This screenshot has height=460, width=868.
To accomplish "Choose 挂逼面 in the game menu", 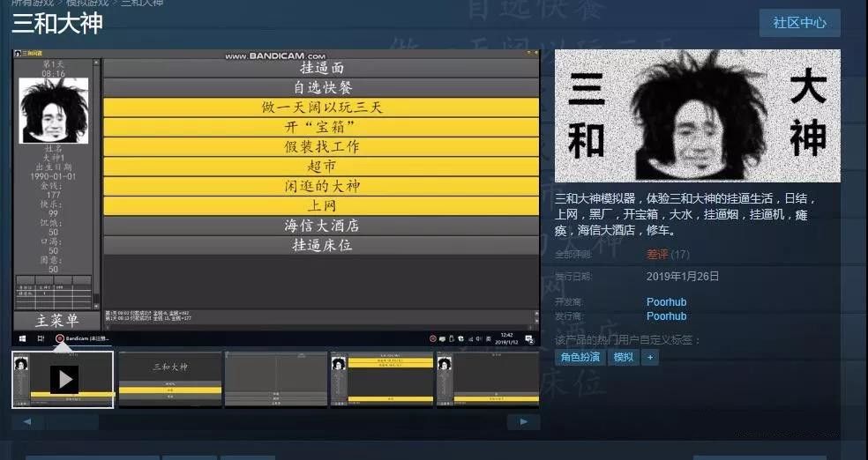I will click(321, 68).
